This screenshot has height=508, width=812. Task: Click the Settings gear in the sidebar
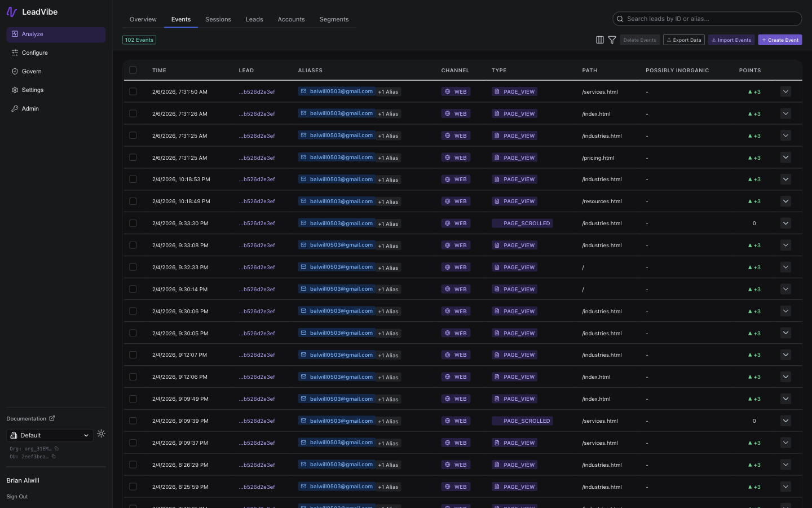15,90
